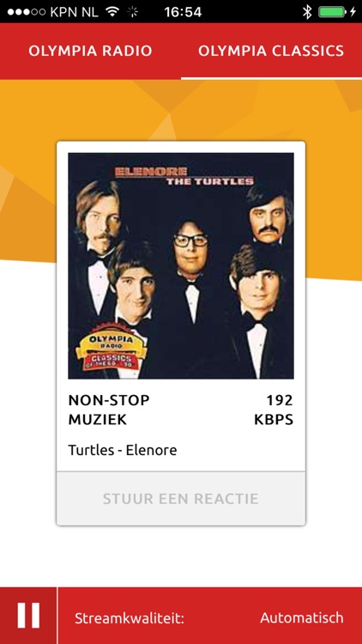
Task: Pause the radio stream
Action: [x=28, y=616]
